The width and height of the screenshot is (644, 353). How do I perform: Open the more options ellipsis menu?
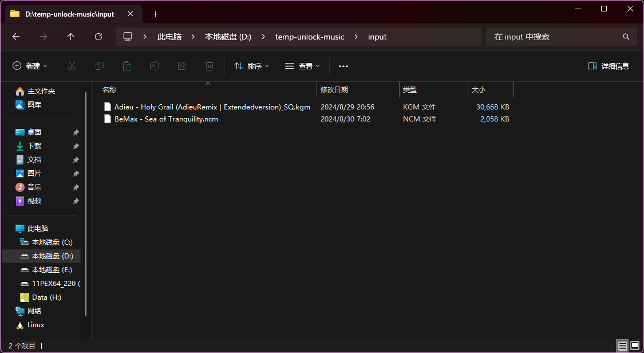click(343, 66)
